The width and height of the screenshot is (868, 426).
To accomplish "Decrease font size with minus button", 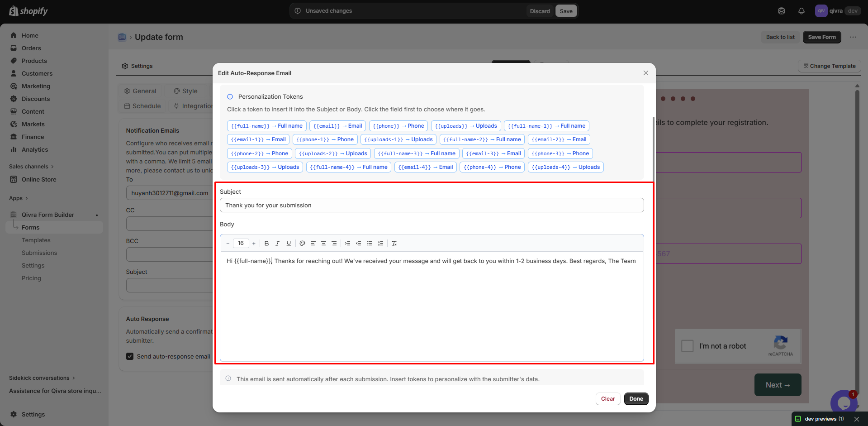I will pos(228,244).
